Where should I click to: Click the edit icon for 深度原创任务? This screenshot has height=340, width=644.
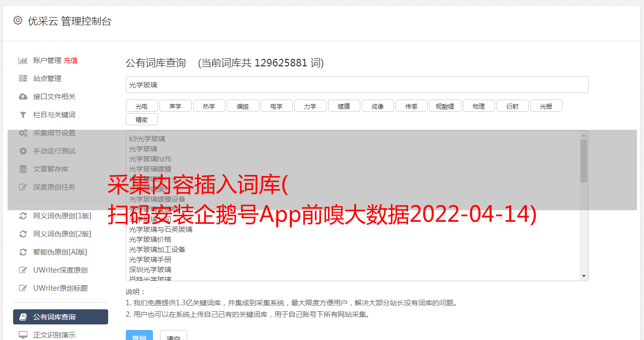(23, 187)
